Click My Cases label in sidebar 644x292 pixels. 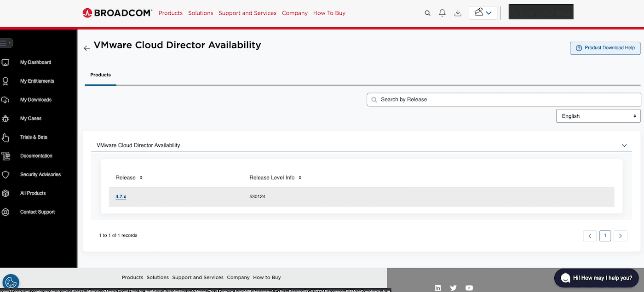(31, 119)
